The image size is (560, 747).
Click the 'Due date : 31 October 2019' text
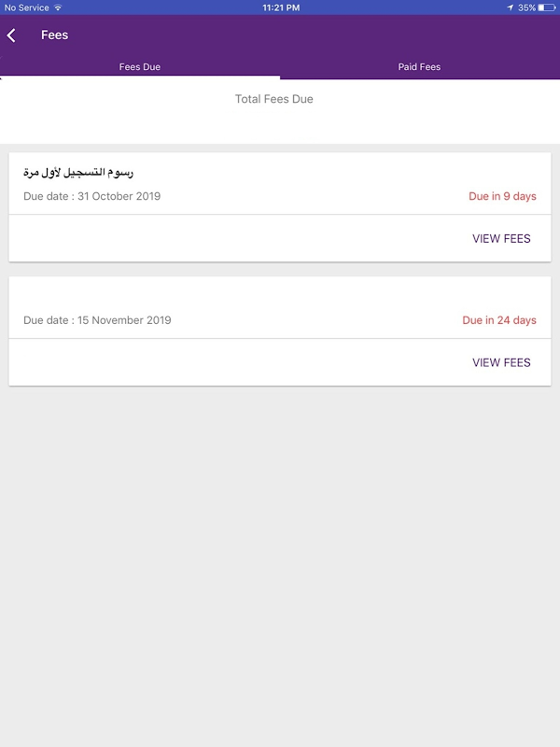tap(92, 197)
